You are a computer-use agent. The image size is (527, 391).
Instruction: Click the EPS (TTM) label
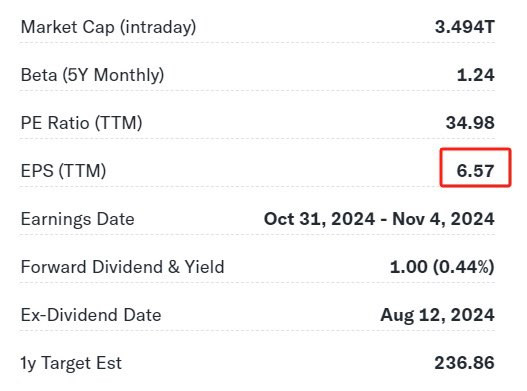[x=64, y=171]
